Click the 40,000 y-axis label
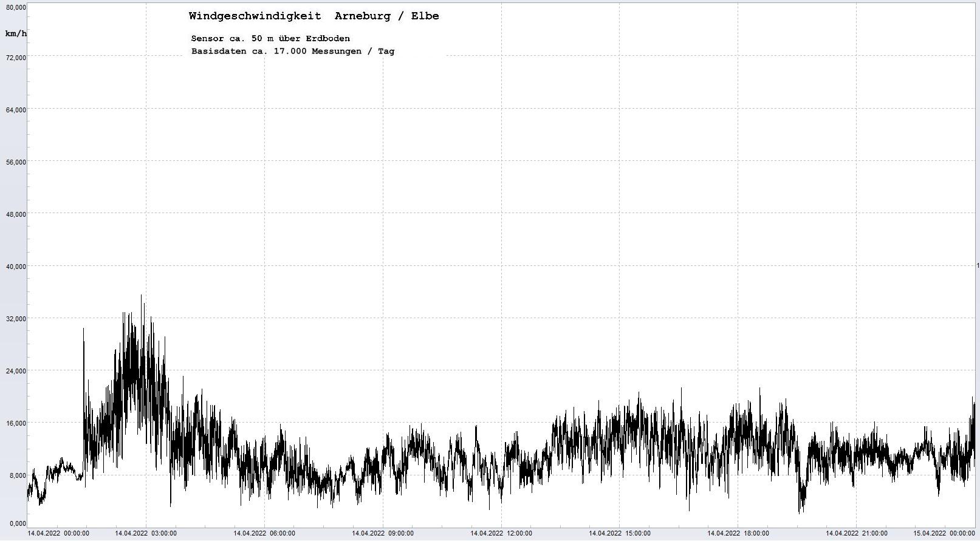This screenshot has width=980, height=541. (16, 267)
